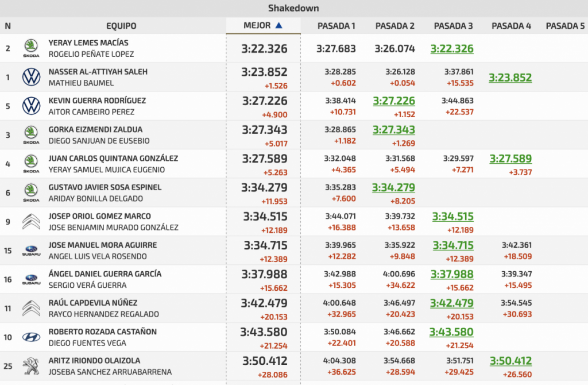Select the PASADA 3 column header

coord(454,26)
